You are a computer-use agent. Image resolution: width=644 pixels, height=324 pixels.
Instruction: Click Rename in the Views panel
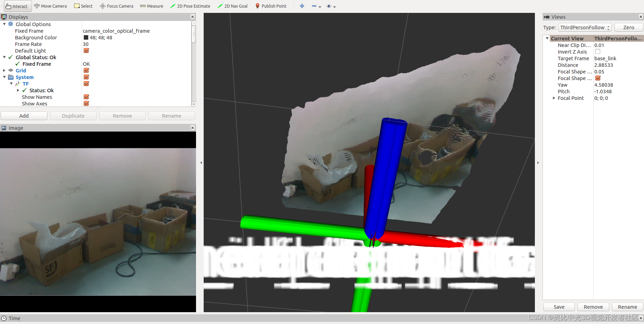pos(627,307)
